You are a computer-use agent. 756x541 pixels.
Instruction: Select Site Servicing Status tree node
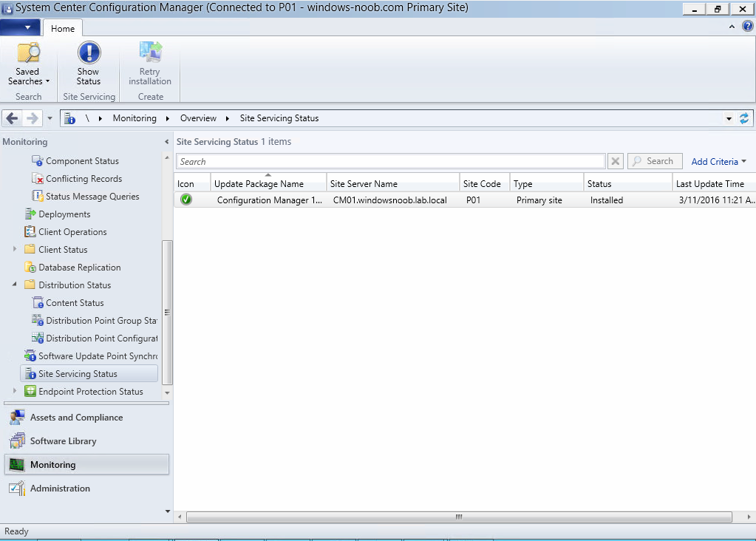[89, 374]
